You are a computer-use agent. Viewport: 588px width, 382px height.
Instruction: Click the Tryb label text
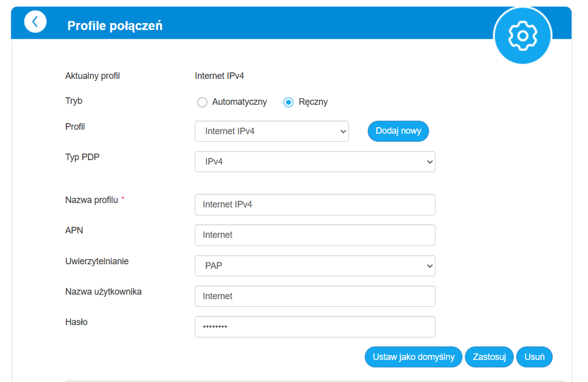click(74, 101)
